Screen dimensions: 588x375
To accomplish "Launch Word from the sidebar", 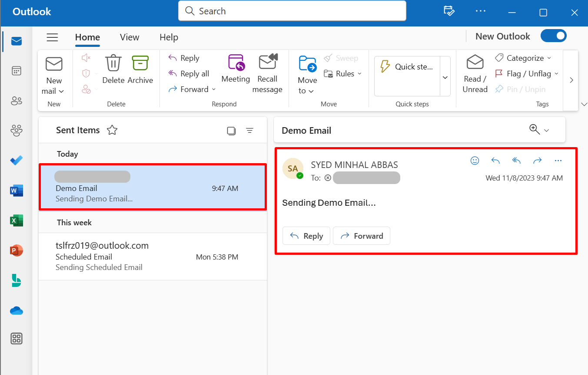I will tap(17, 191).
